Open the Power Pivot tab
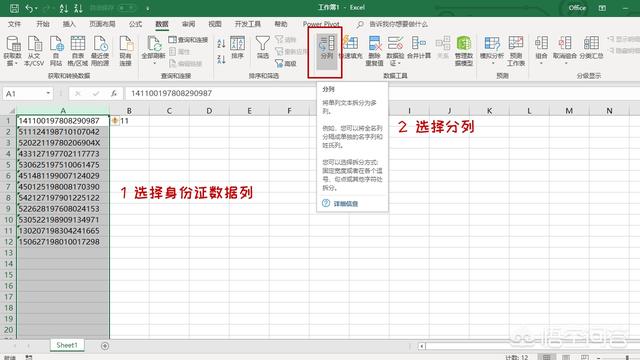 (x=321, y=24)
